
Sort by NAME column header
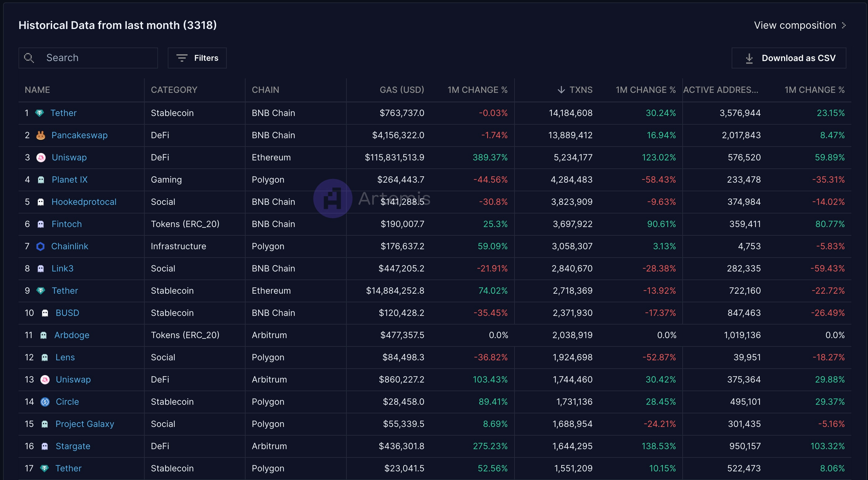[37, 90]
